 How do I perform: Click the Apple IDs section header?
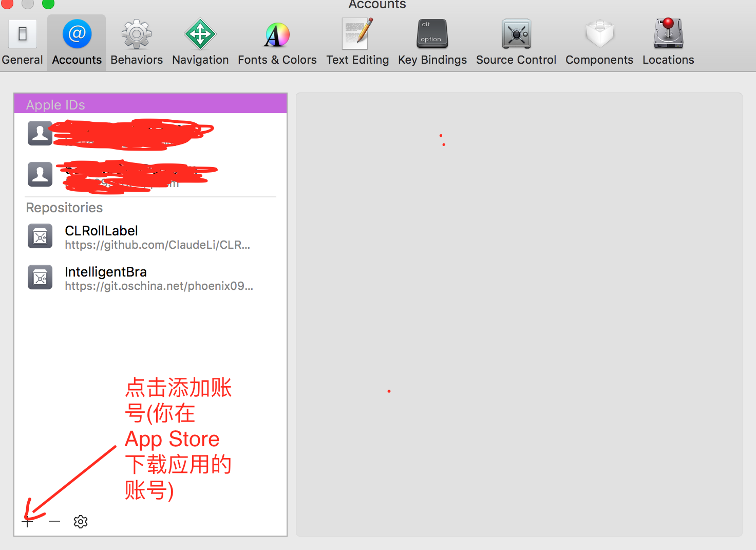(150, 104)
